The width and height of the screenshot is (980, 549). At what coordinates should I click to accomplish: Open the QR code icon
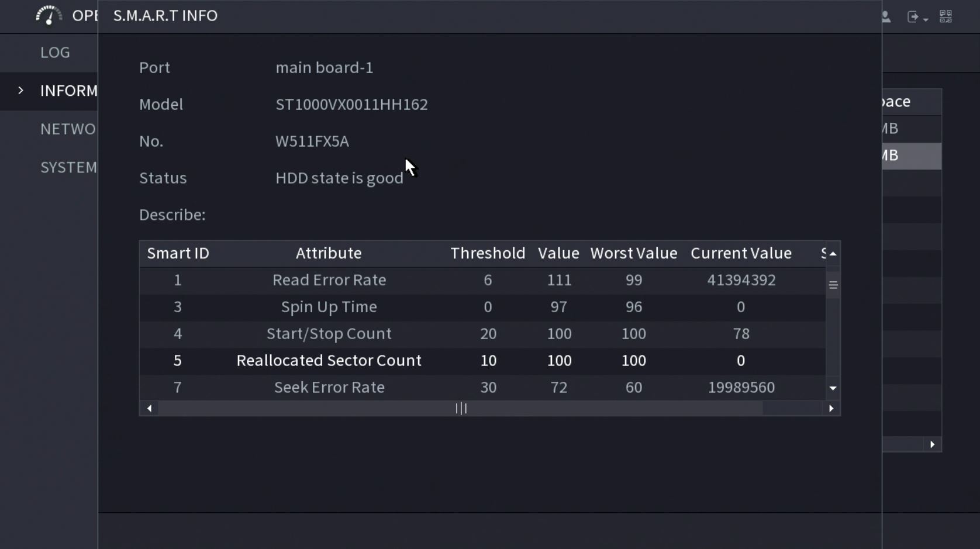tap(946, 16)
